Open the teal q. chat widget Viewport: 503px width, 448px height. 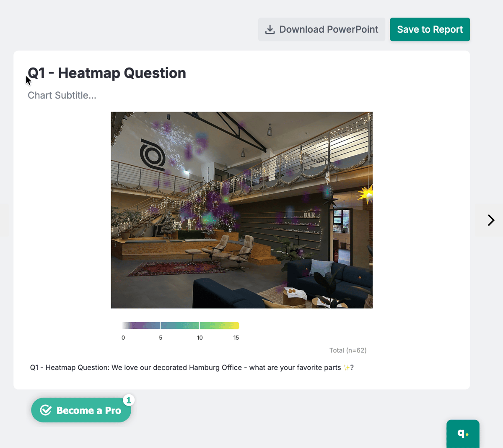pyautogui.click(x=463, y=433)
